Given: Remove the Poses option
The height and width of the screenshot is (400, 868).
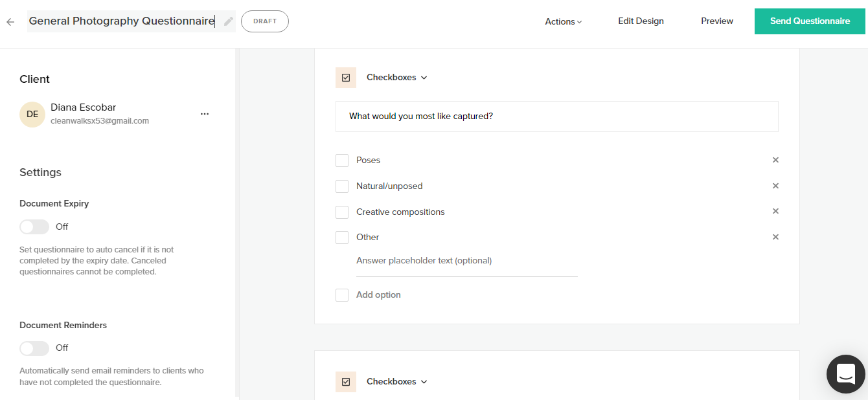Looking at the screenshot, I should coord(775,160).
